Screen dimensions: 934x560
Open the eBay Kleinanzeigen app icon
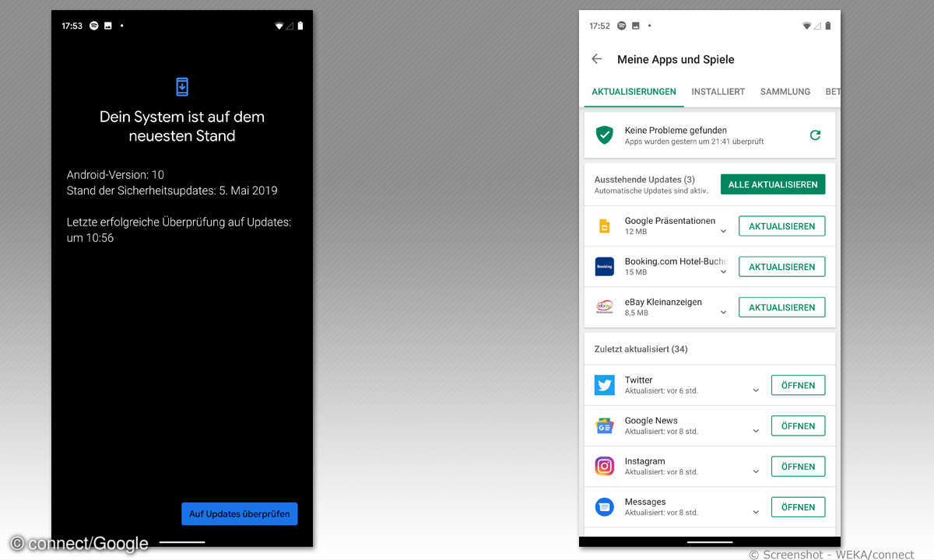[605, 307]
